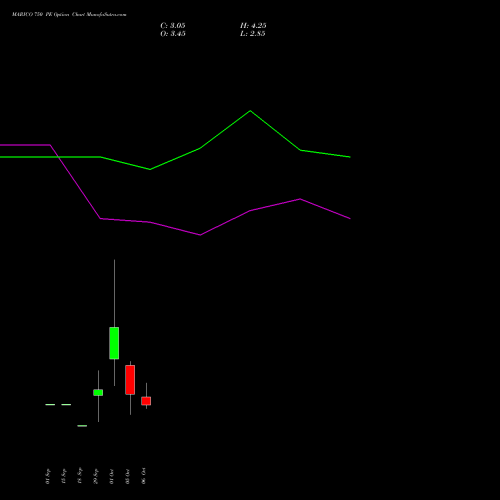The image size is (500, 500).
Task: Click the small red candle above 06 Oct
Action: pos(146,401)
